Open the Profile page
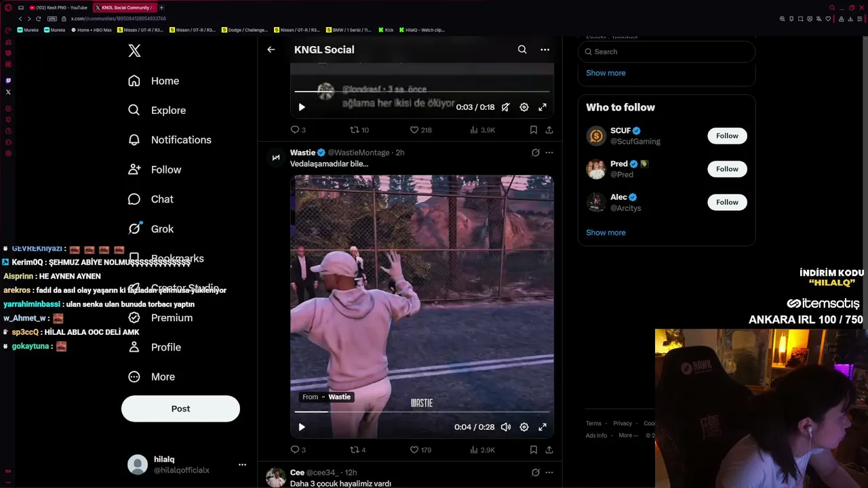This screenshot has height=488, width=868. click(155, 347)
